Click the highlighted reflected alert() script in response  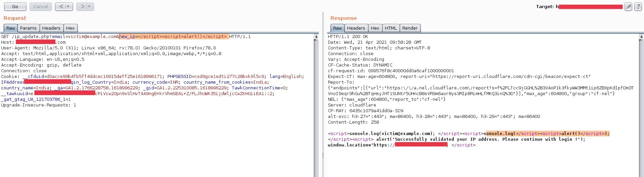(x=548, y=134)
